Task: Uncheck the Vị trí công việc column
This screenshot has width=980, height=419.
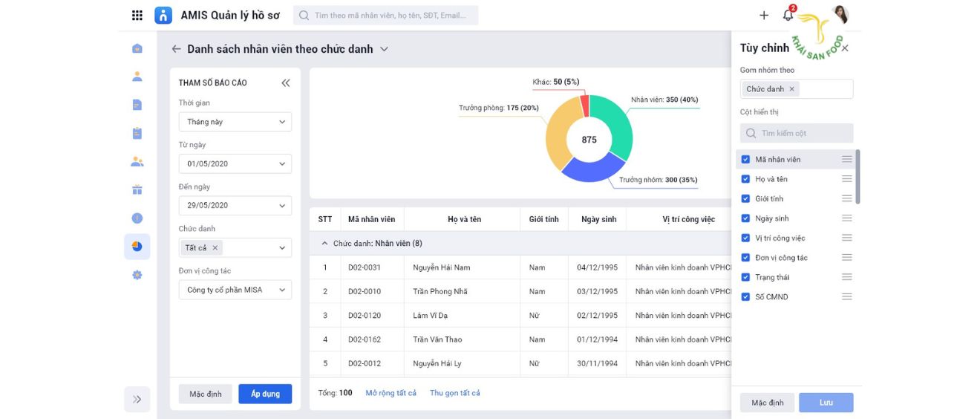Action: pos(745,238)
